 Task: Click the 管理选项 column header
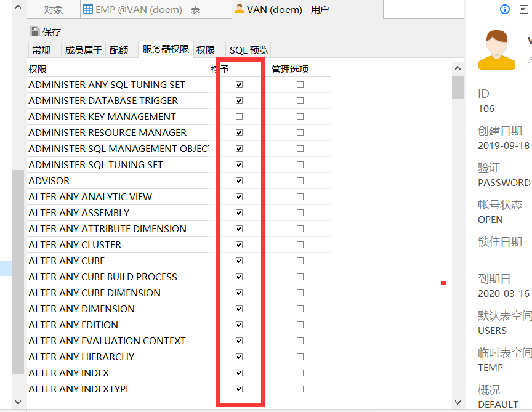(300, 69)
